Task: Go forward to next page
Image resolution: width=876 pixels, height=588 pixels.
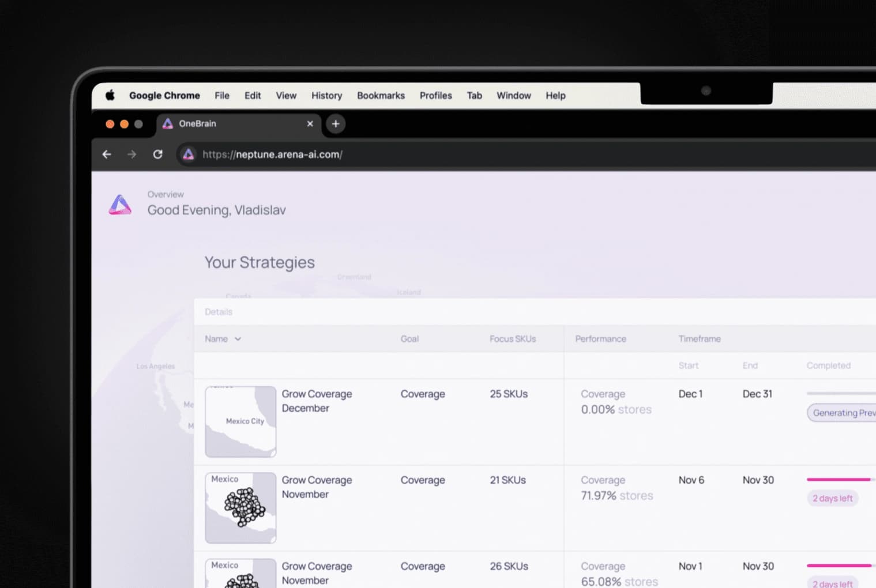Action: coord(132,154)
